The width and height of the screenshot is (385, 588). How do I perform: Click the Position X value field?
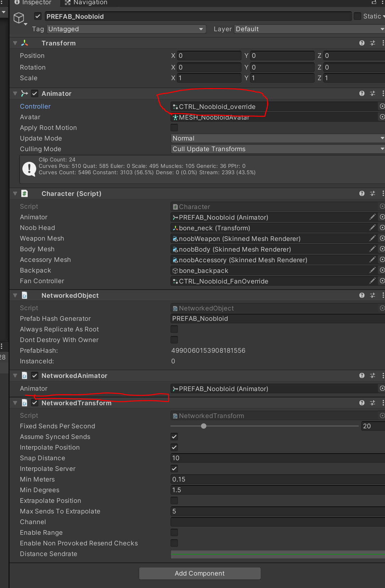click(x=209, y=56)
